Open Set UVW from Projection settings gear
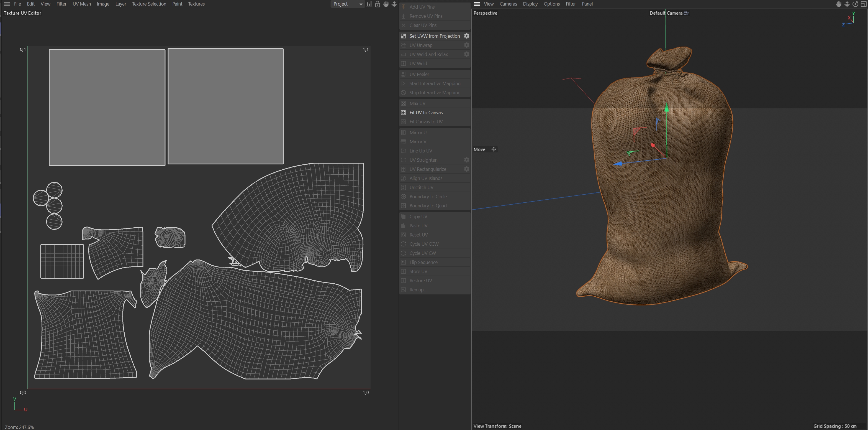Image resolution: width=868 pixels, height=430 pixels. pos(466,36)
